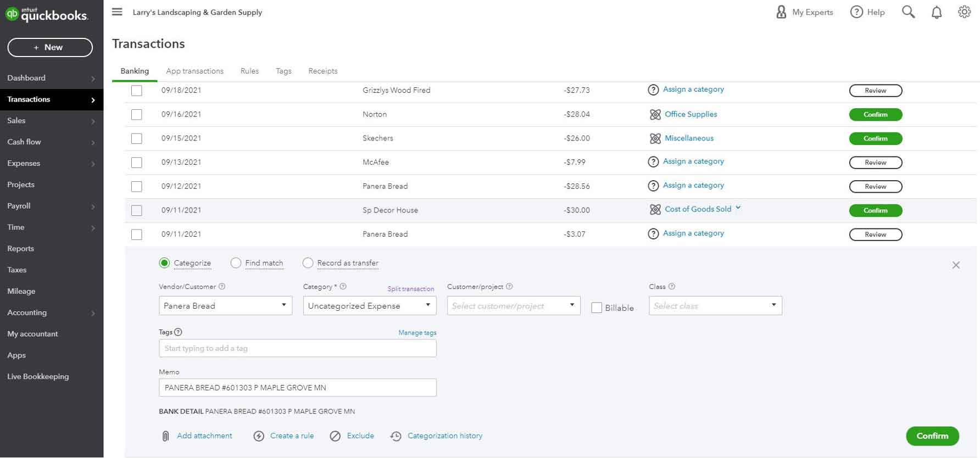
Task: Open the Vendor/Customer Panera Bread dropdown
Action: (x=225, y=306)
